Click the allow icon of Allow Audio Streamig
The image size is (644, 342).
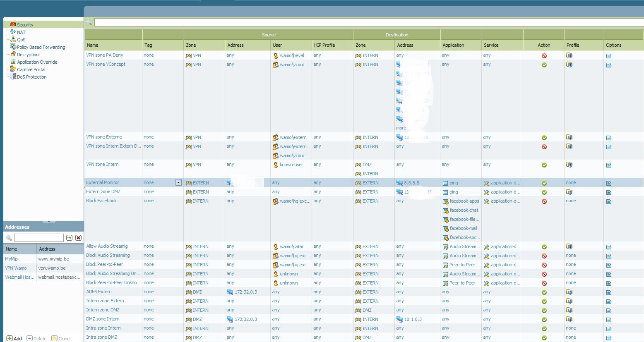pos(544,247)
